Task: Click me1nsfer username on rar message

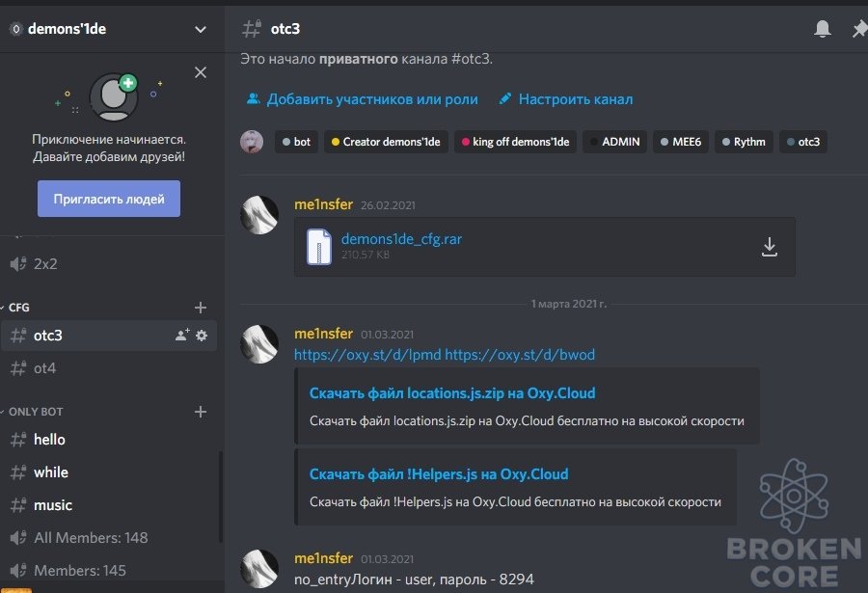Action: (323, 204)
